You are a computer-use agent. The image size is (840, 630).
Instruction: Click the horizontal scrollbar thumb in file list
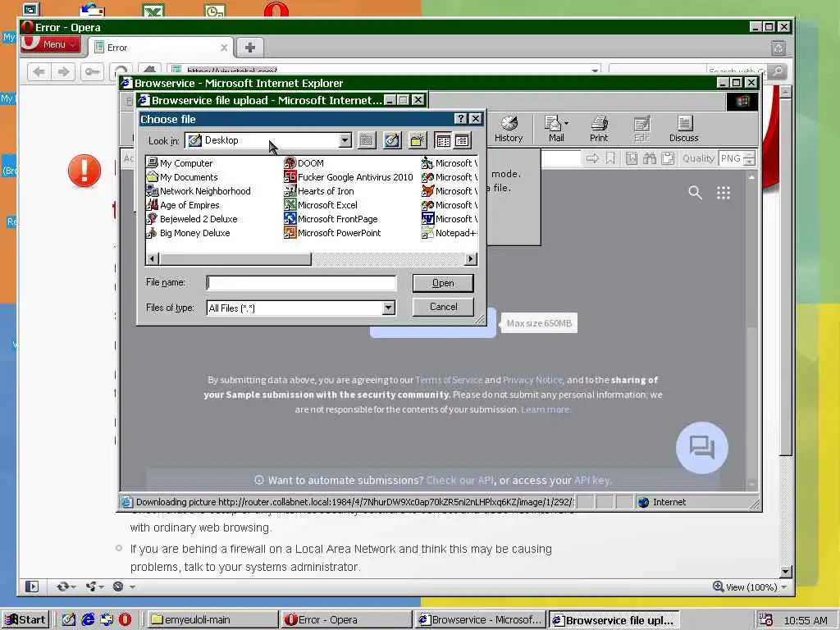pos(235,258)
